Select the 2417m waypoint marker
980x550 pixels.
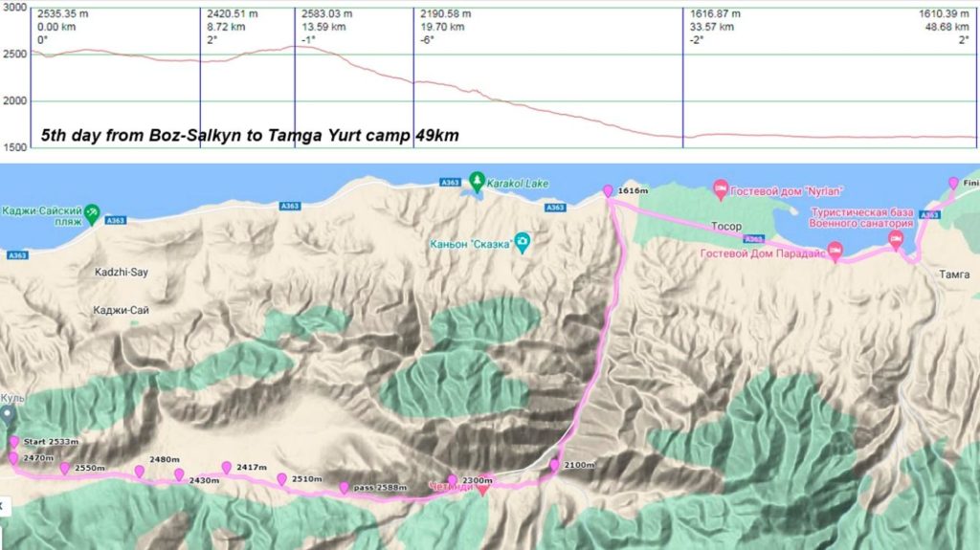[x=227, y=468]
